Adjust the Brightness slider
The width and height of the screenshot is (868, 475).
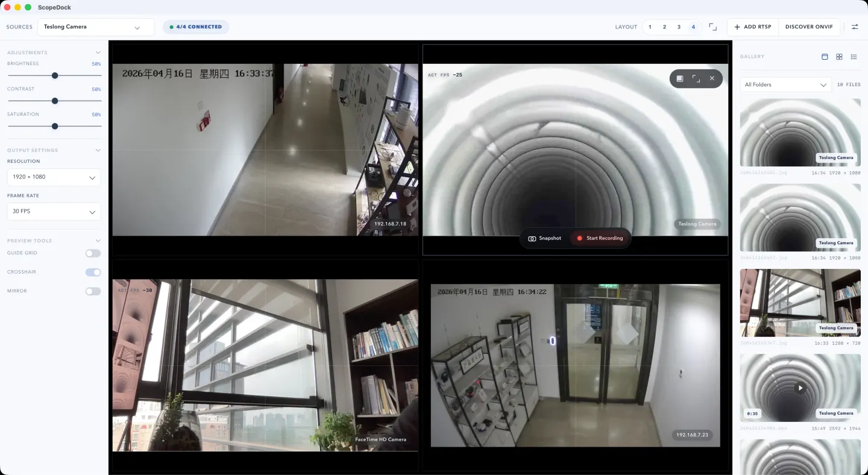tap(54, 75)
